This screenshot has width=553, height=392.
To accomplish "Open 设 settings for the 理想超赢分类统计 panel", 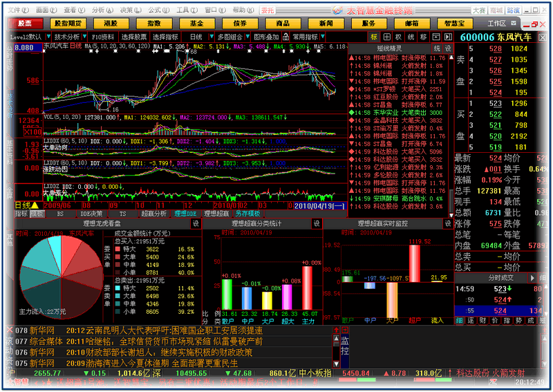I will (317, 223).
